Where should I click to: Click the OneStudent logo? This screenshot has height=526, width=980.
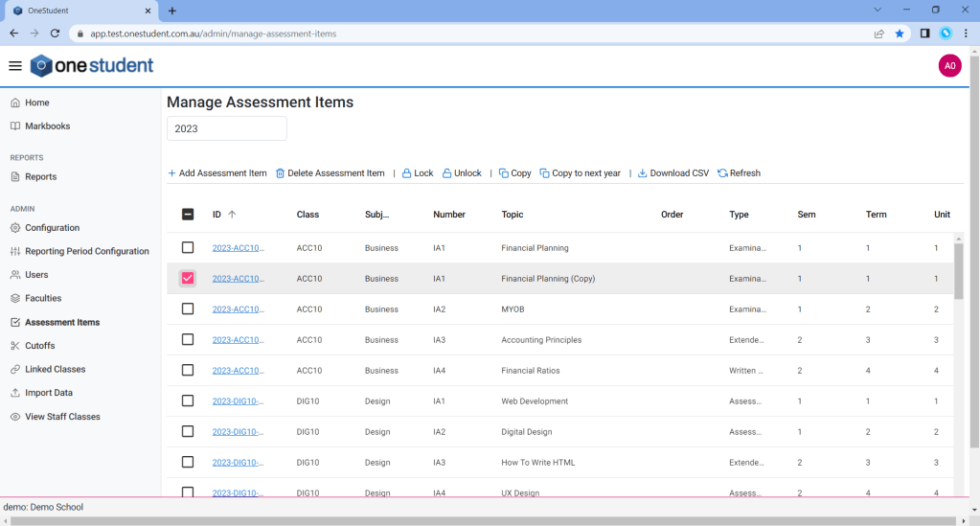[92, 66]
